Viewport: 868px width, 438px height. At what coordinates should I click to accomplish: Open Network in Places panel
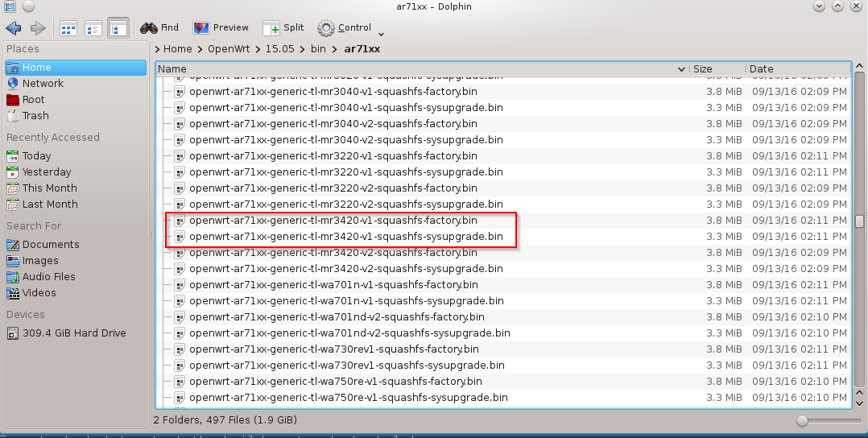pos(43,84)
